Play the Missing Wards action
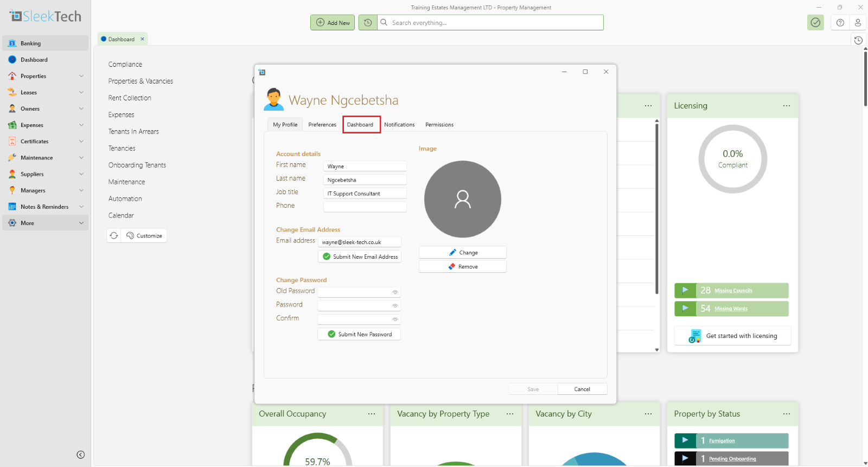Viewport: 868px width, 467px height. 685,308
